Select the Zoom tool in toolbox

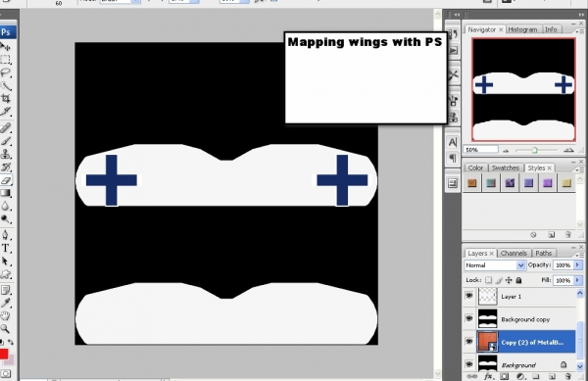[5, 329]
